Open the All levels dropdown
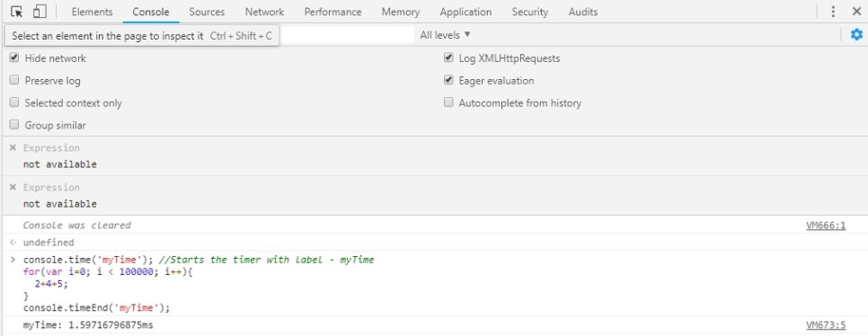Image resolution: width=868 pixels, height=336 pixels. click(x=445, y=35)
